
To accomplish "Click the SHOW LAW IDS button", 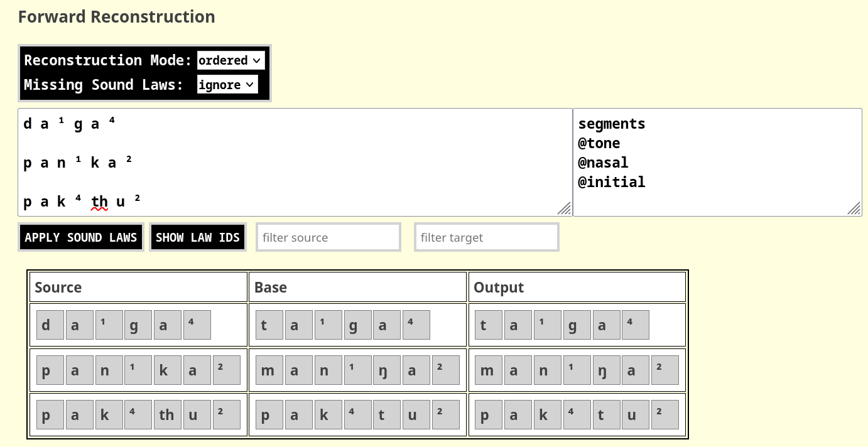I will pyautogui.click(x=198, y=237).
